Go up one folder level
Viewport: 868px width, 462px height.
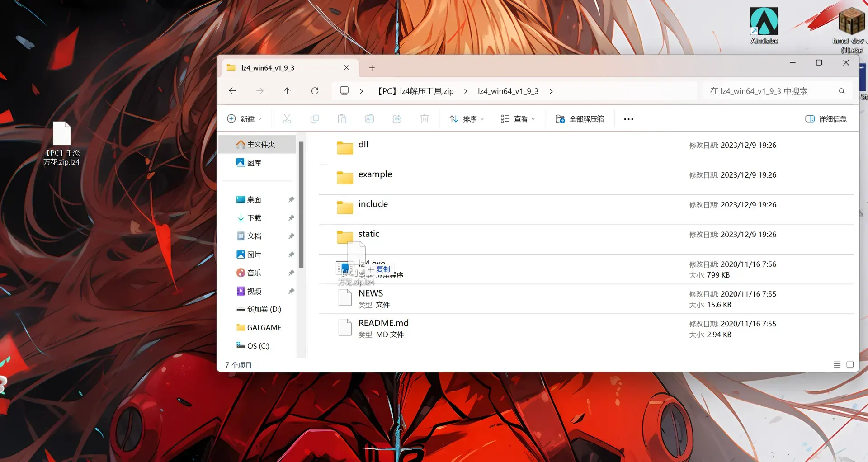[287, 91]
